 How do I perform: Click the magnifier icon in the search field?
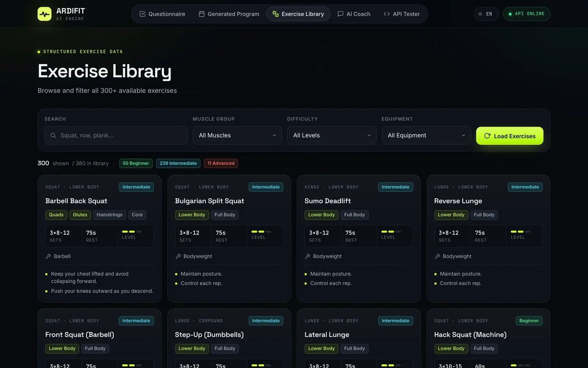tap(53, 135)
